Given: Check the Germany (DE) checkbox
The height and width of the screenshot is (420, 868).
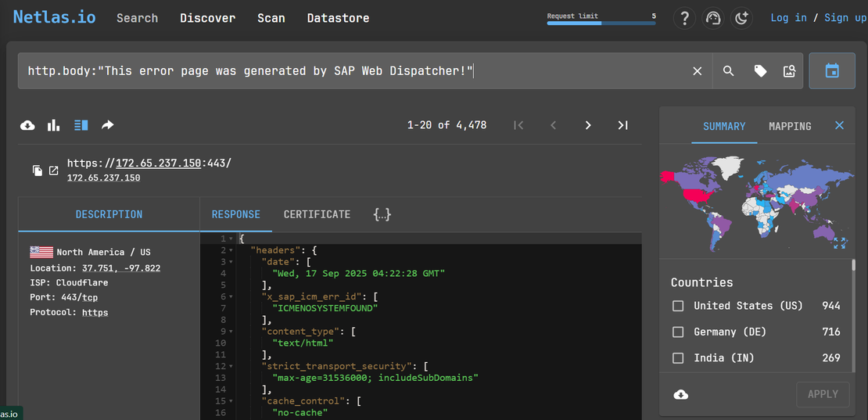Looking at the screenshot, I should click(678, 332).
